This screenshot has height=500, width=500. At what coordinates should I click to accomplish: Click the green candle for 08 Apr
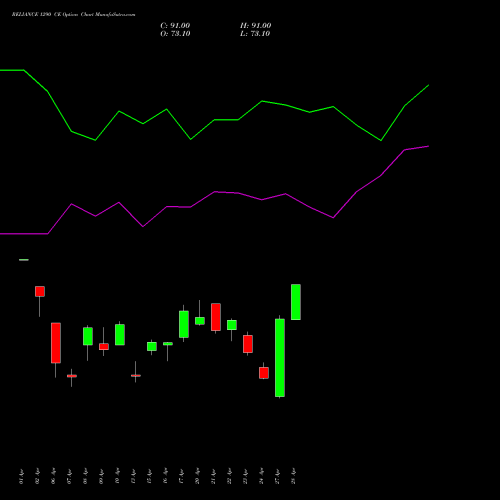point(88,336)
